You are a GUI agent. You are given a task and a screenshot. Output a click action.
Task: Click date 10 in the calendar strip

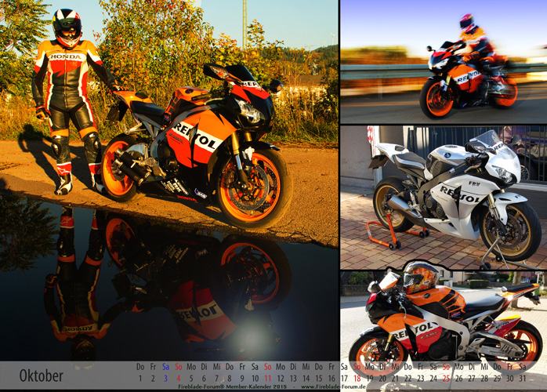coord(255,379)
